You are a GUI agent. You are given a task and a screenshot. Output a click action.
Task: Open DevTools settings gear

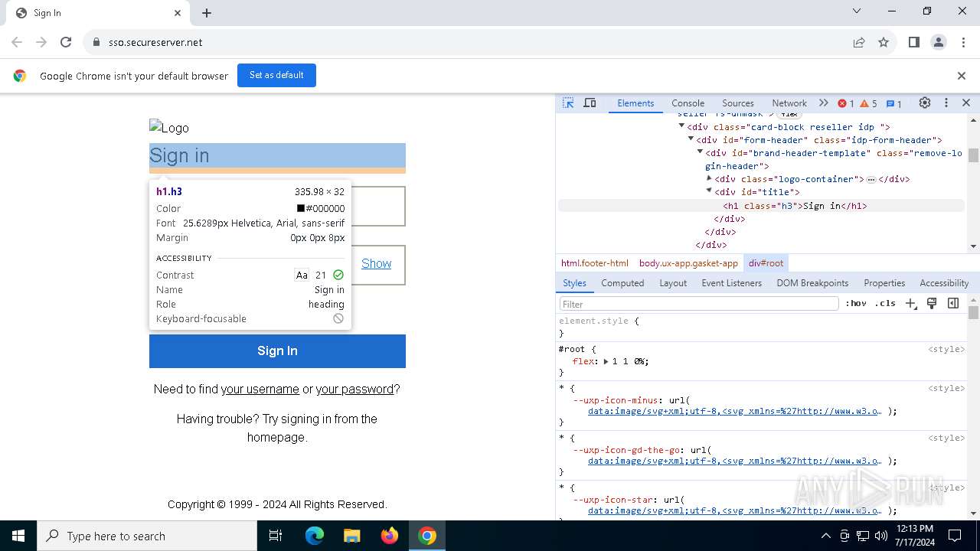925,103
